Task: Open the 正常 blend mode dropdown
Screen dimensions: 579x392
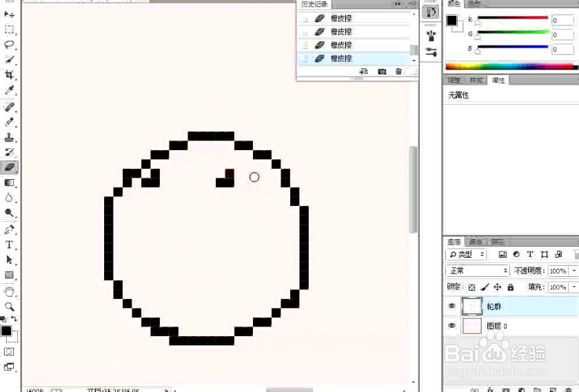Action: click(478, 271)
